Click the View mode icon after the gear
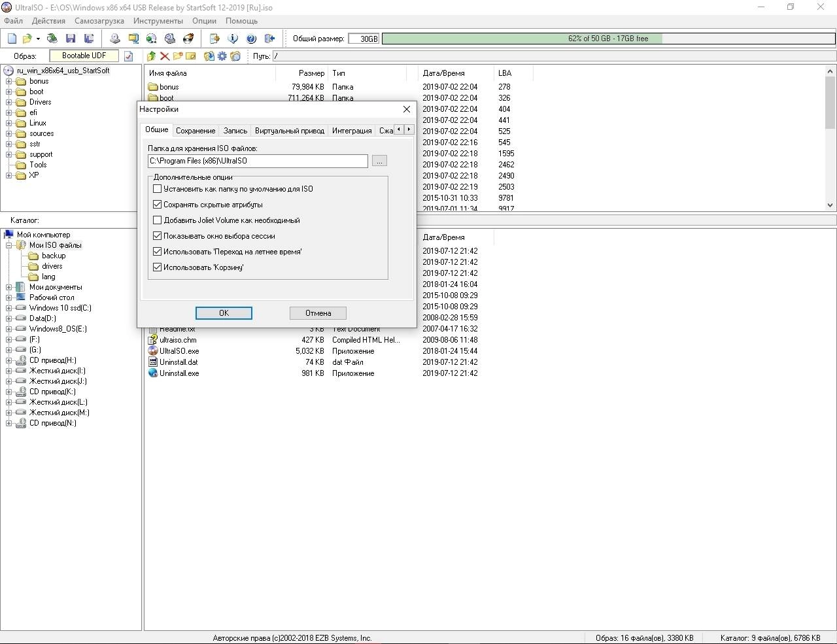Image resolution: width=837 pixels, height=644 pixels. click(x=235, y=56)
